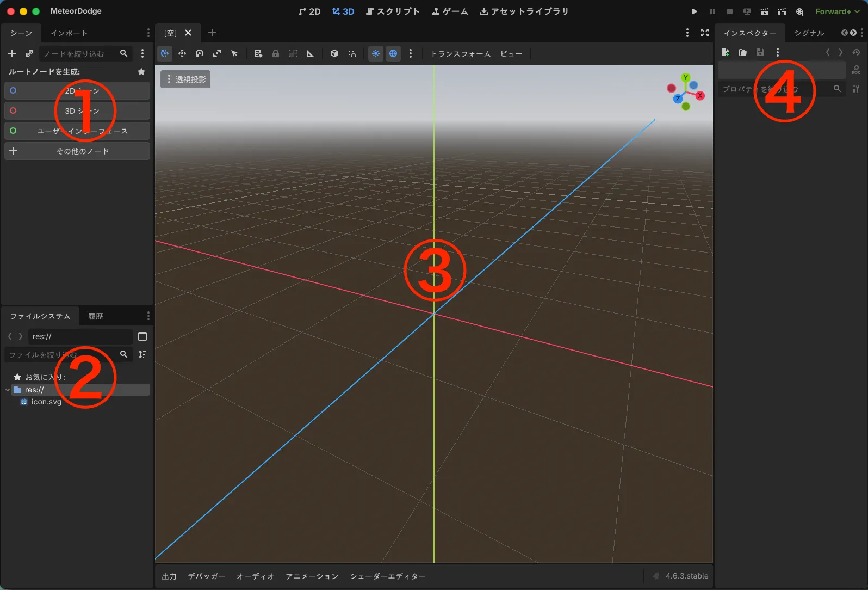Open the トランスフォーム menu

[461, 54]
